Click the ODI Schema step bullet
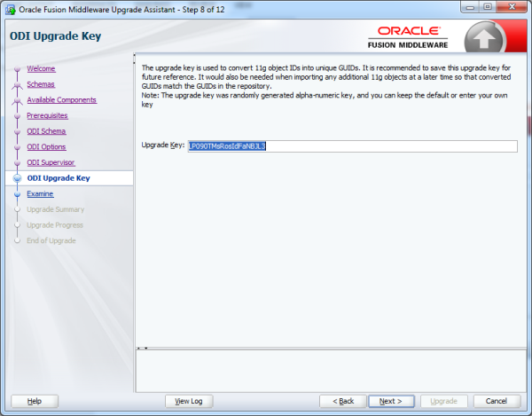 18,131
